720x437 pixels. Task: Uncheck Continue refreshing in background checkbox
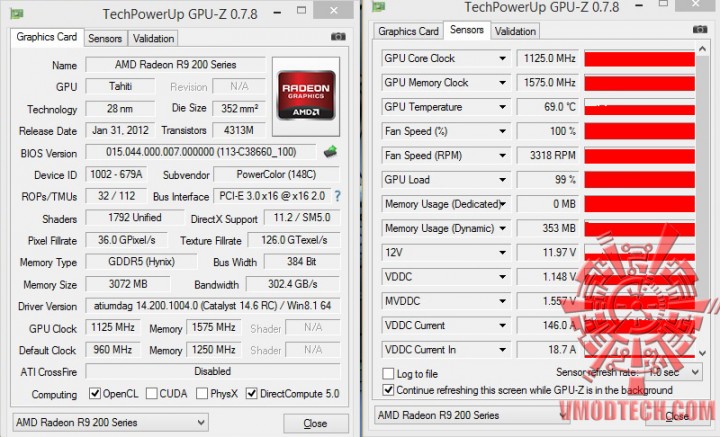pyautogui.click(x=388, y=390)
